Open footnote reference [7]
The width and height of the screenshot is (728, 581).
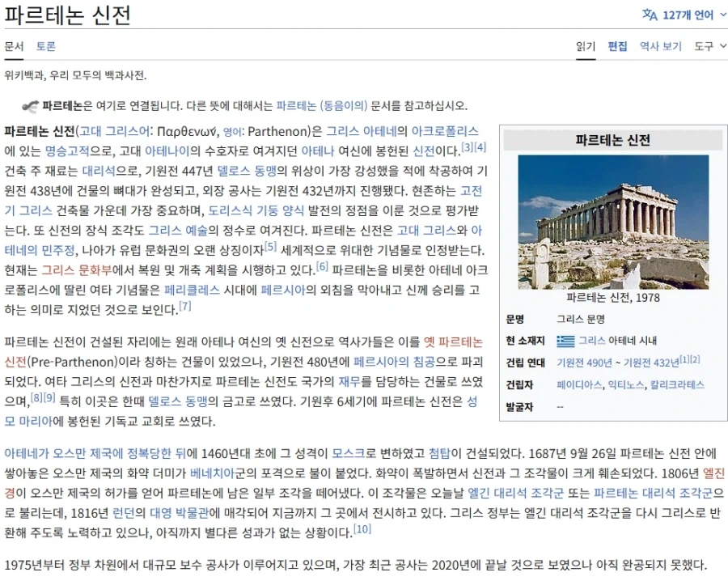[184, 306]
